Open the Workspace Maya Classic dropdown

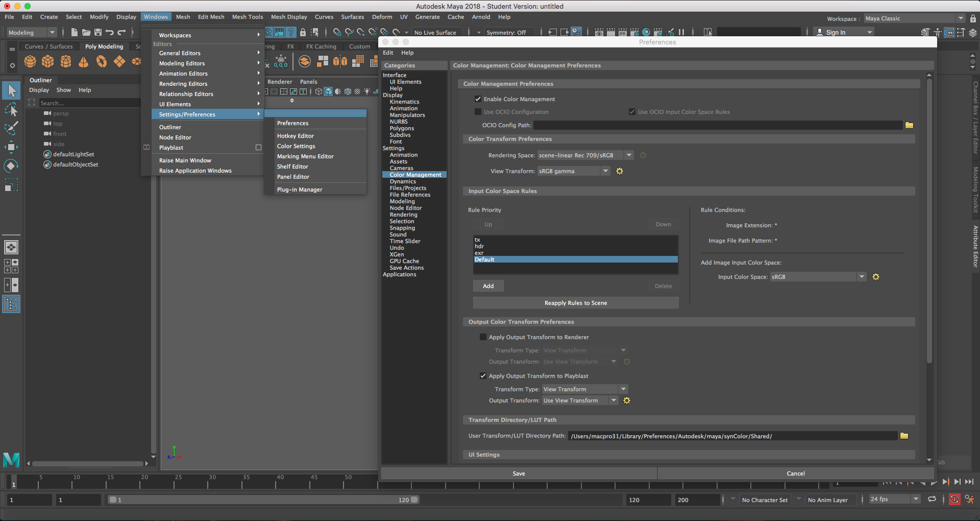tap(914, 18)
